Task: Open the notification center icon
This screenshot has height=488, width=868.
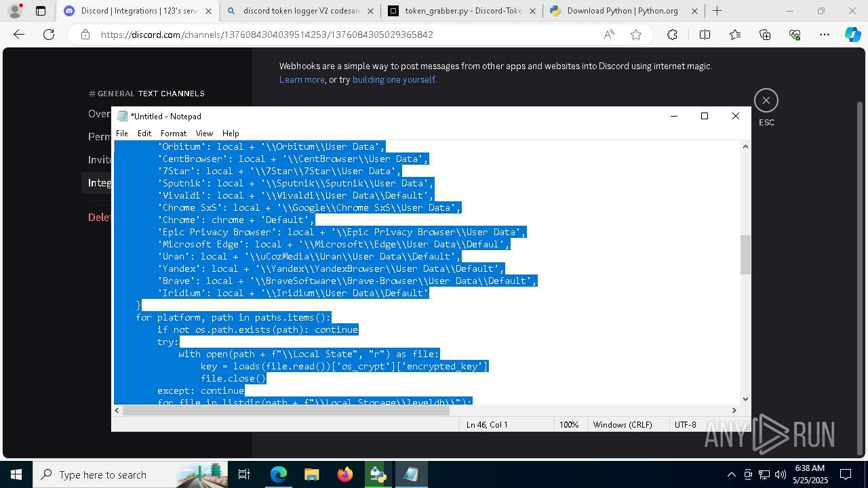Action: (846, 474)
